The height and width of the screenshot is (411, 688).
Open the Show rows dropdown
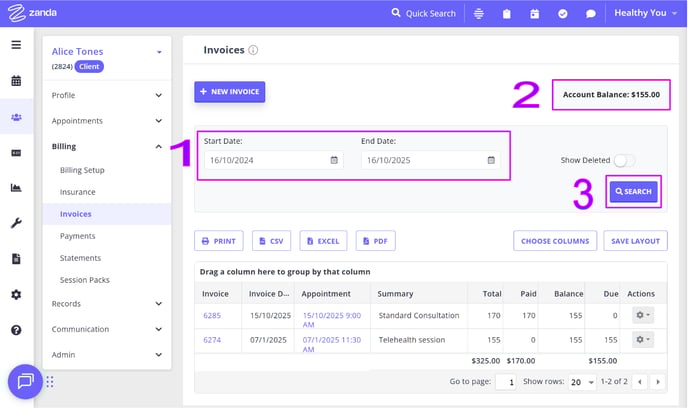tap(581, 382)
